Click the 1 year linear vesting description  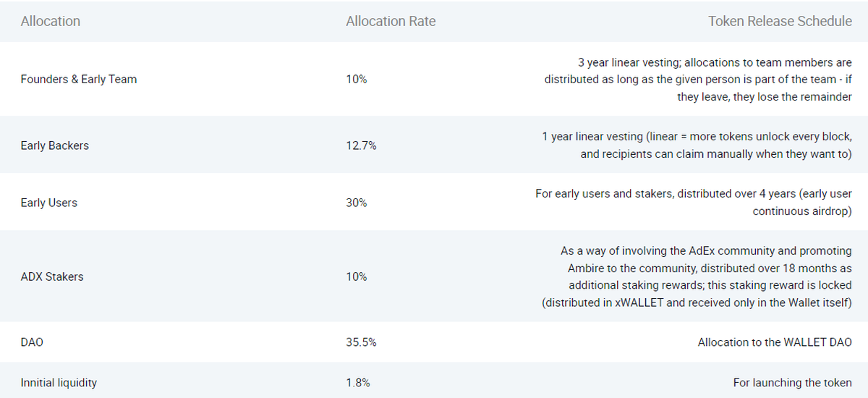[697, 145]
